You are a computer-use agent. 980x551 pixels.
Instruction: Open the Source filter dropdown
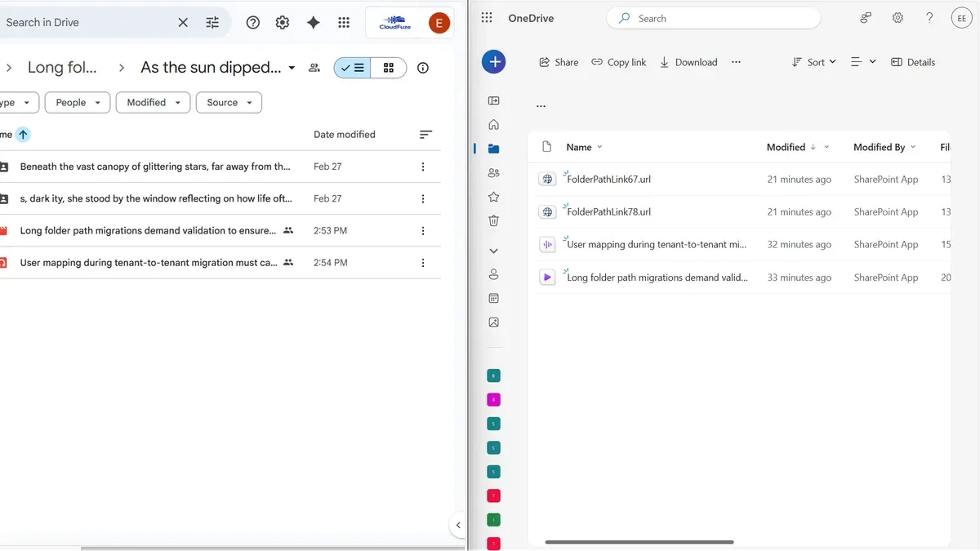[229, 103]
